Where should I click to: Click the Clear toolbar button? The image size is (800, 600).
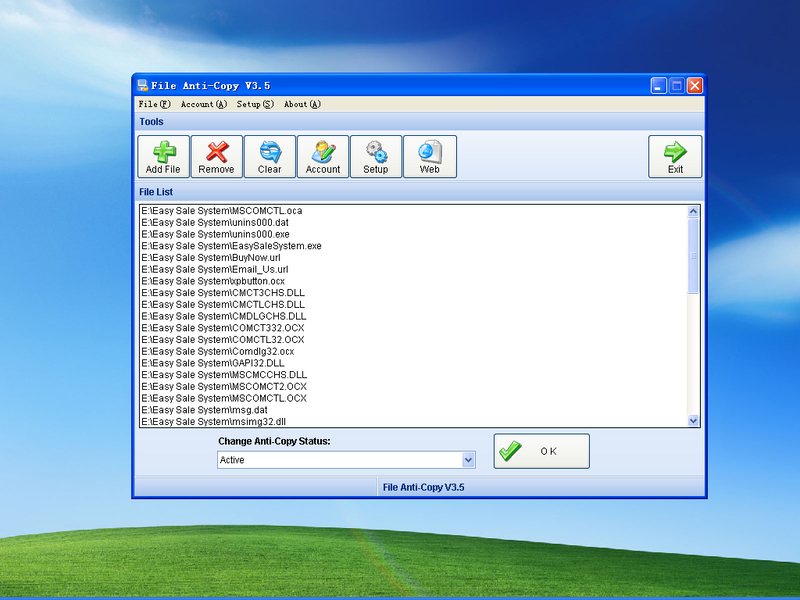click(x=270, y=157)
